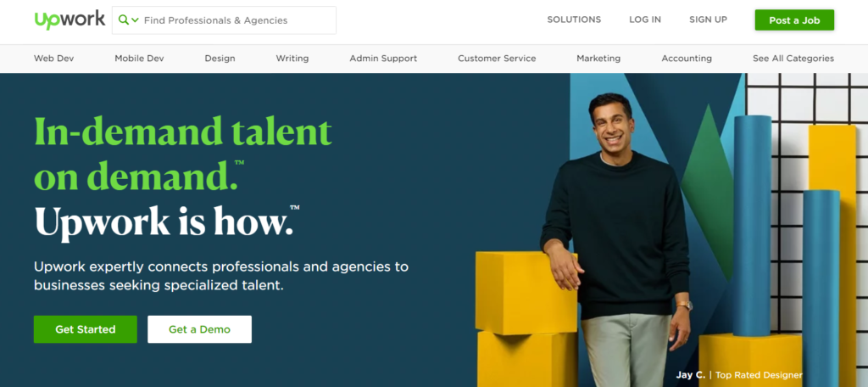
Task: Open the search type dropdown arrow
Action: 135,20
